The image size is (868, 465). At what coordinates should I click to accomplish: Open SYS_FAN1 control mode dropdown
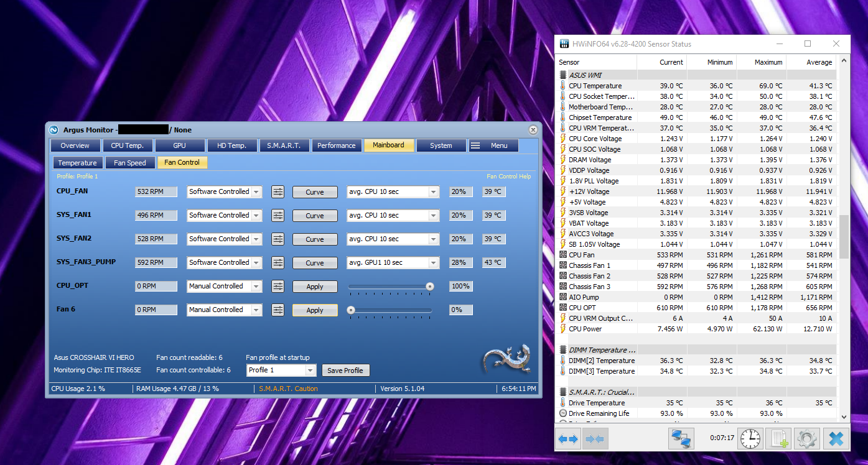[x=225, y=216]
